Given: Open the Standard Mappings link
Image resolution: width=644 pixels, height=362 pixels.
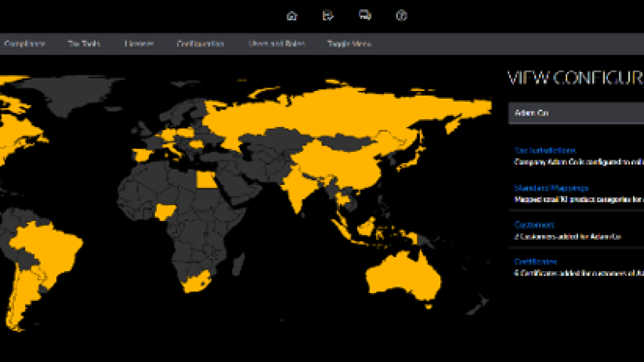Looking at the screenshot, I should point(551,188).
